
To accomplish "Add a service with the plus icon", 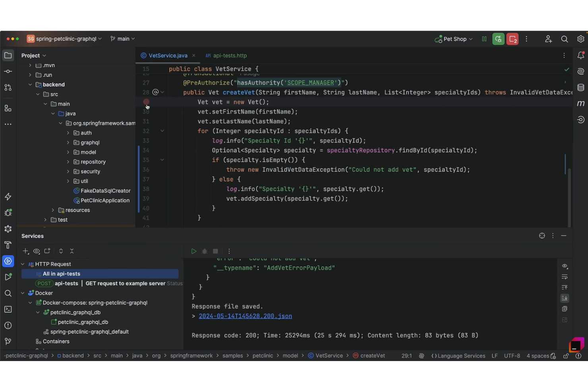I will (x=26, y=251).
